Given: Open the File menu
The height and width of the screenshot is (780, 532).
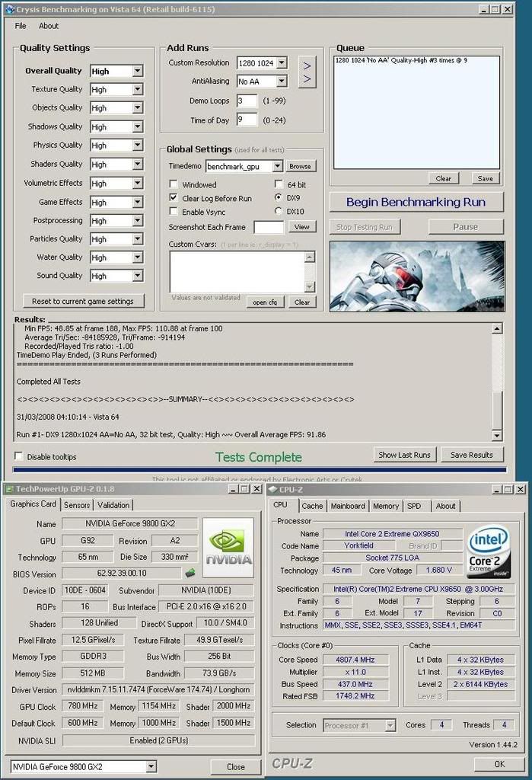Looking at the screenshot, I should coord(21,26).
